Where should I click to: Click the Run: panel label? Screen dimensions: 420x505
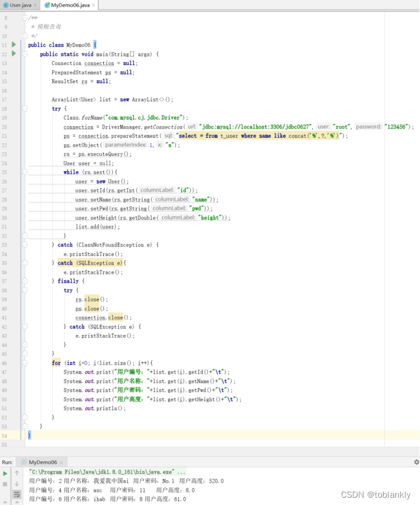coord(7,462)
